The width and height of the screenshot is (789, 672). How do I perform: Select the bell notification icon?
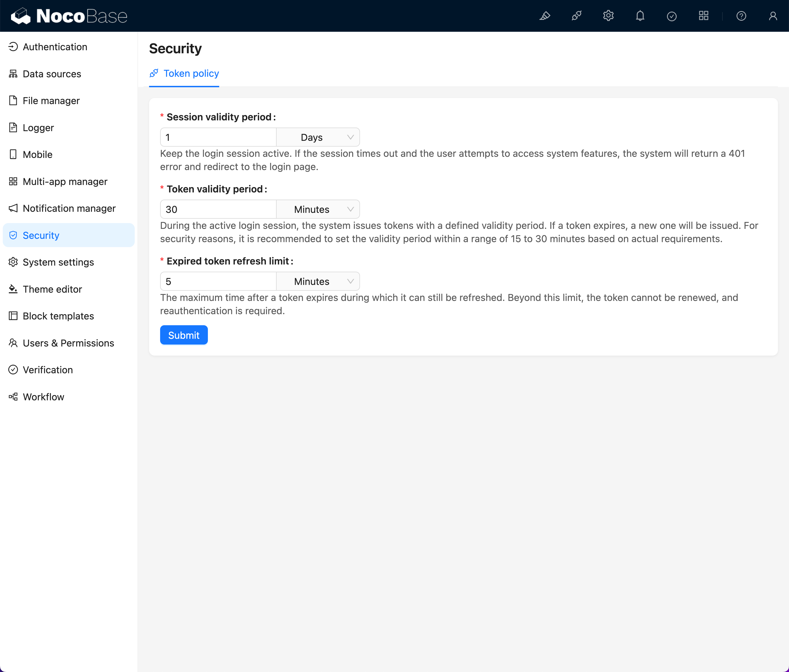coord(640,16)
